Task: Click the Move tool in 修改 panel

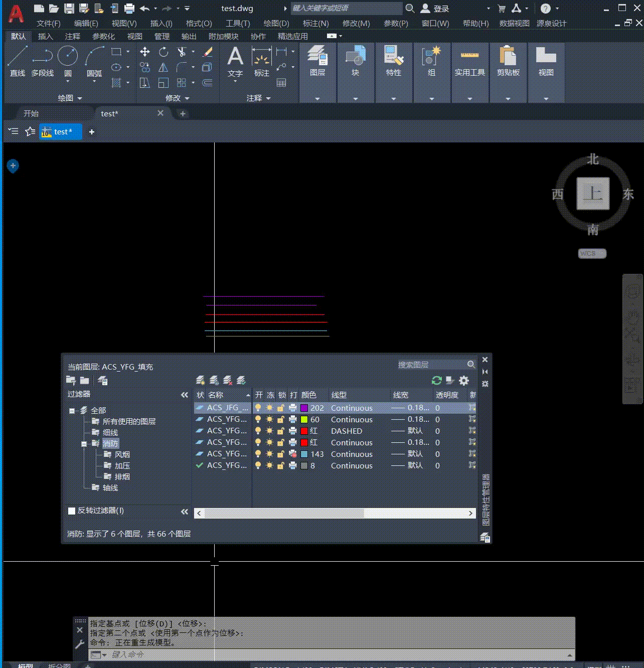Action: point(145,52)
